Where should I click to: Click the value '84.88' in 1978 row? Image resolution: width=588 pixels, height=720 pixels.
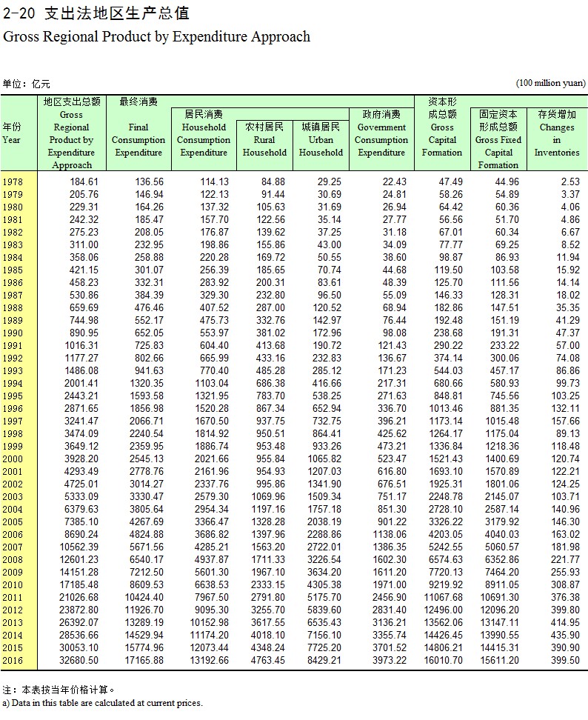point(273,181)
